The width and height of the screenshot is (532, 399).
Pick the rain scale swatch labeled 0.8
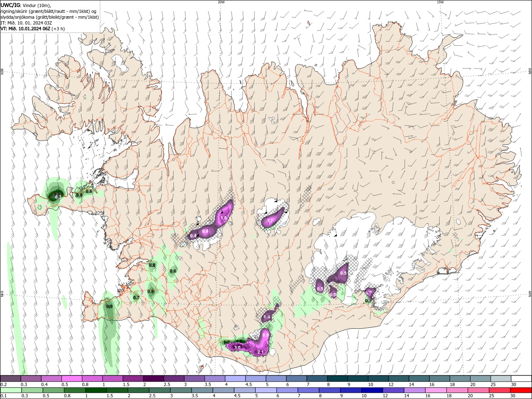(75, 390)
